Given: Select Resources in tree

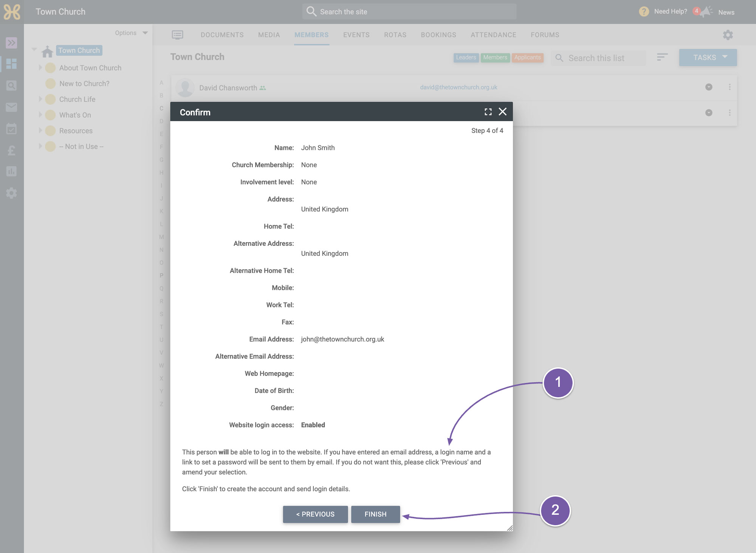Looking at the screenshot, I should pos(76,131).
